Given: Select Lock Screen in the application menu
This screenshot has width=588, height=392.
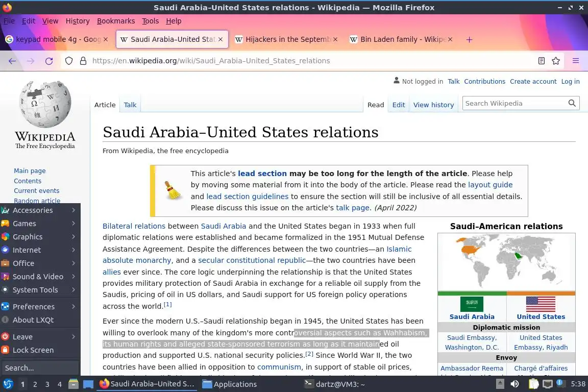Looking at the screenshot, I should (40, 350).
